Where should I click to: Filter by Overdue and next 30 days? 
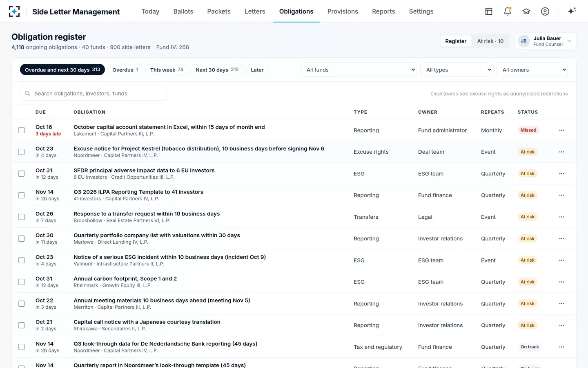(x=62, y=70)
